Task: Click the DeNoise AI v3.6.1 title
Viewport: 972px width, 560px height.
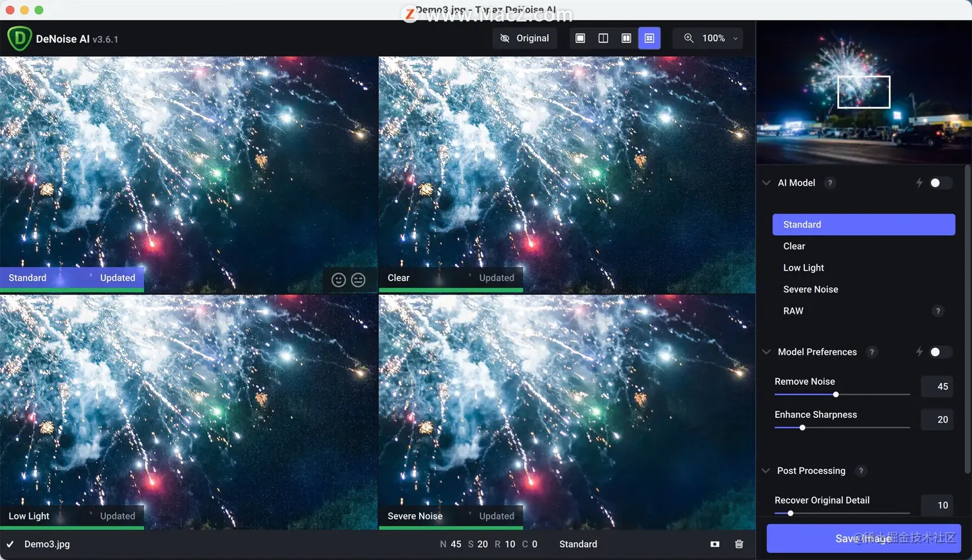Action: [76, 39]
